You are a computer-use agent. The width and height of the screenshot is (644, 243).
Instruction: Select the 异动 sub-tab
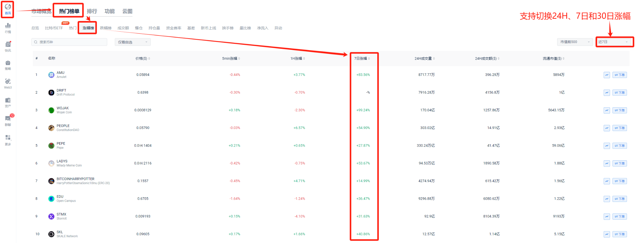click(x=278, y=28)
